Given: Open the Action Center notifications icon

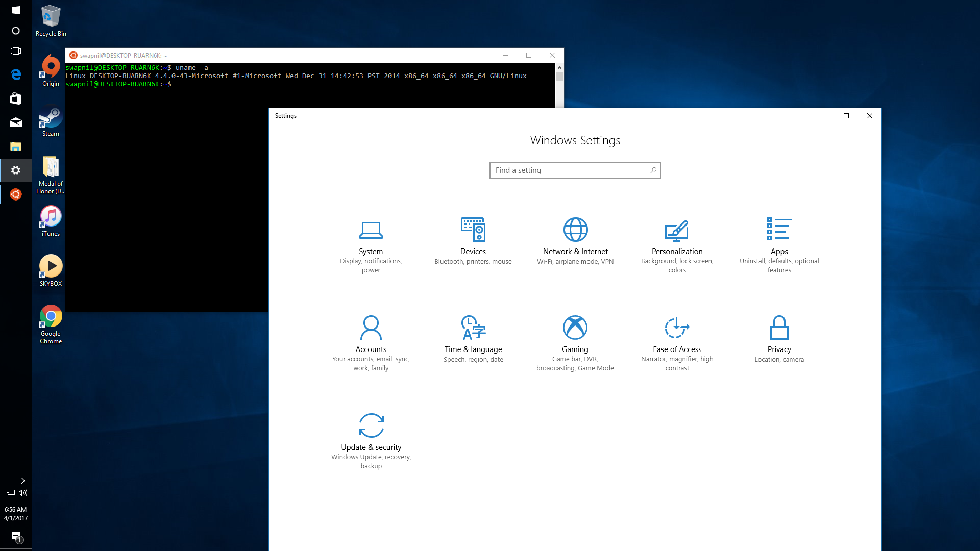Looking at the screenshot, I should 16,537.
